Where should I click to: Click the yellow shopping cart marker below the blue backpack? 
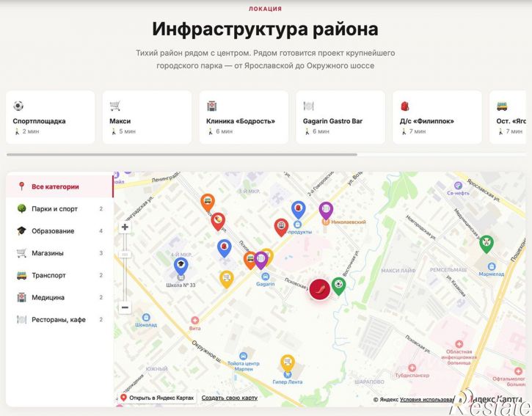(226, 280)
